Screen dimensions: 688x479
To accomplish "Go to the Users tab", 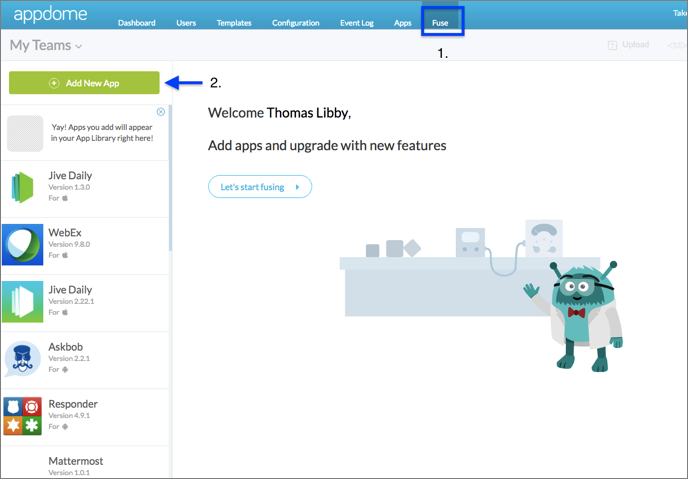I will (186, 23).
